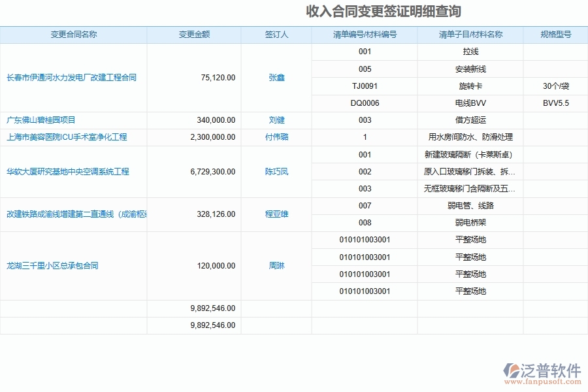Click the 电线BVV material name cell
The width and height of the screenshot is (588, 392).
tap(469, 103)
